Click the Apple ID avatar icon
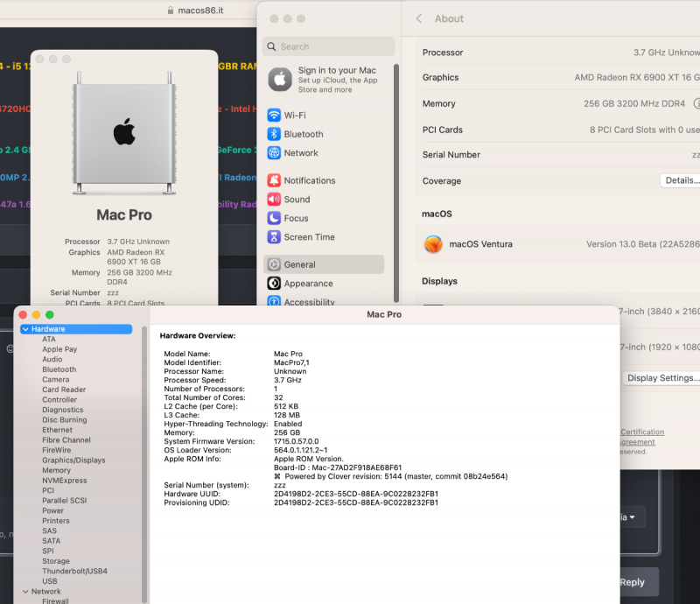Image resolution: width=700 pixels, height=604 pixels. (280, 80)
